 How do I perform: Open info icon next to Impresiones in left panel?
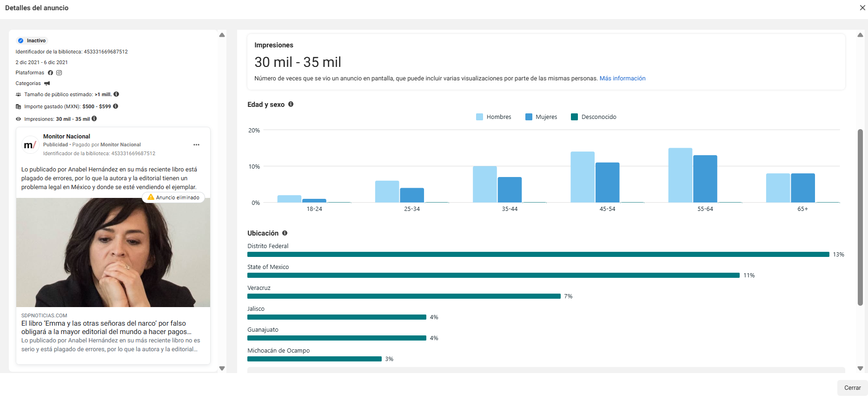tap(94, 119)
